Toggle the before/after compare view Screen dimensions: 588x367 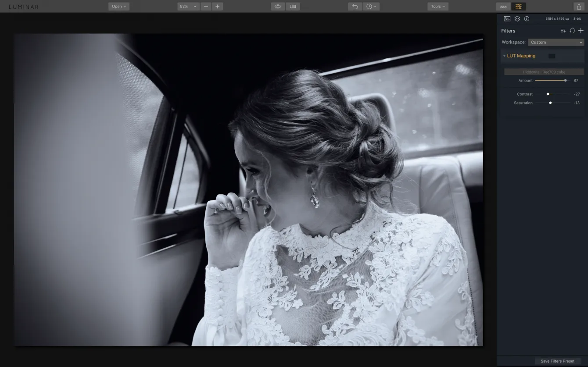293,7
